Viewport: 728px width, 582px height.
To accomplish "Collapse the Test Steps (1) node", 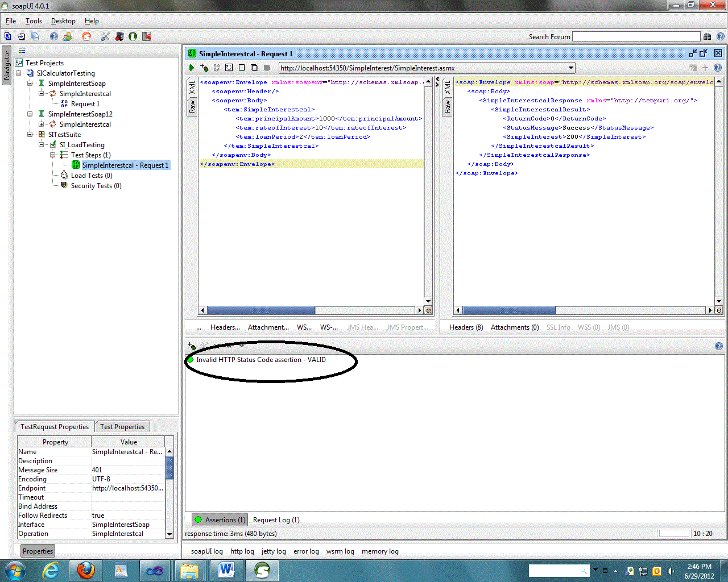I will click(53, 155).
